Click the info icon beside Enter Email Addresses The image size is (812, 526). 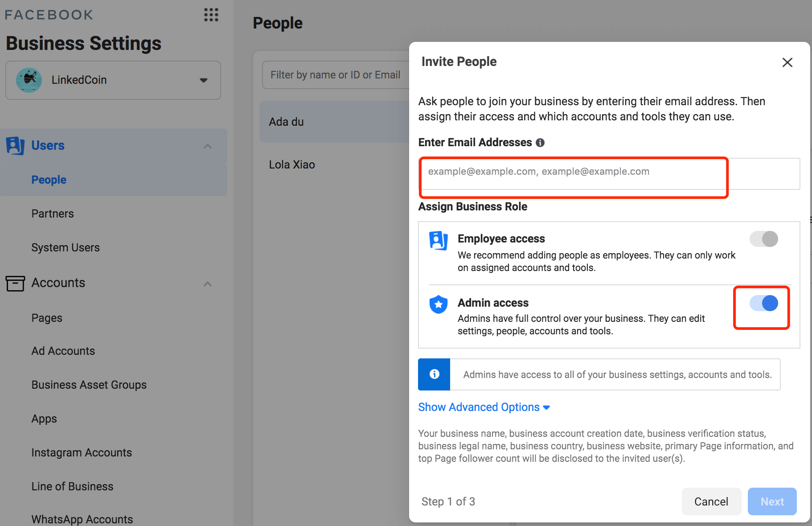540,143
